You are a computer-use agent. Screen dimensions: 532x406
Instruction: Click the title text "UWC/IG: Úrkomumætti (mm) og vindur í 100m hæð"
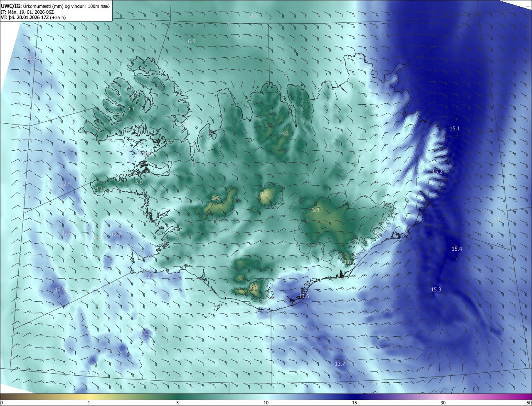pos(55,6)
